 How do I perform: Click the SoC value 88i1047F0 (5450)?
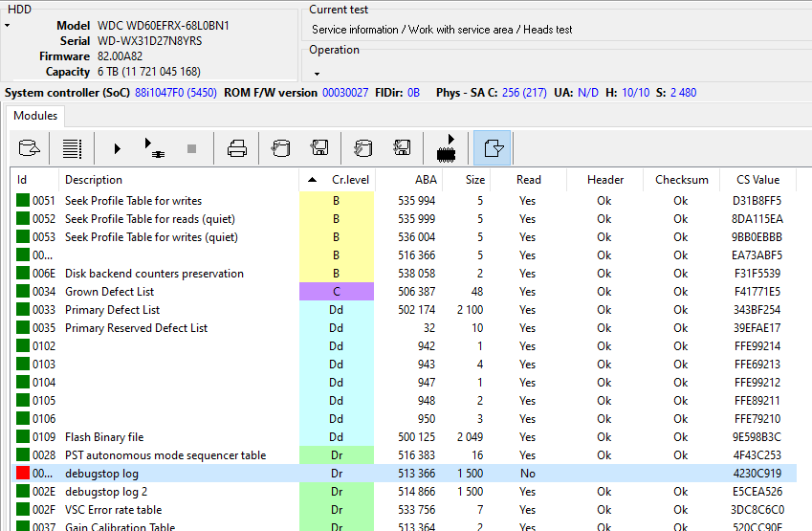point(176,92)
